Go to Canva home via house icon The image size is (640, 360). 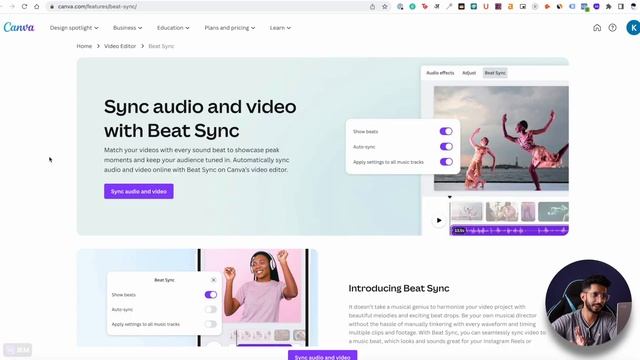(x=597, y=28)
